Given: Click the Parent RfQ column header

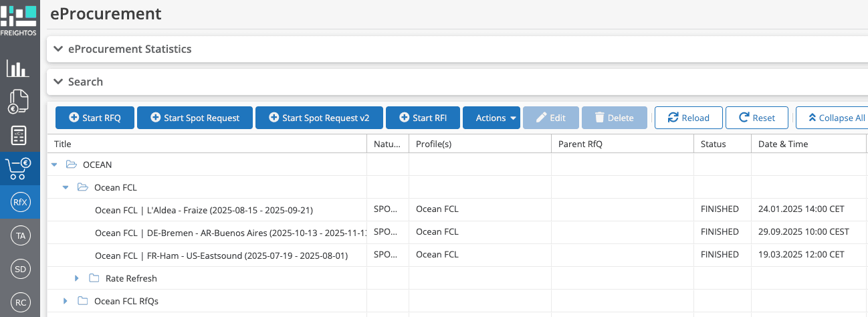Looking at the screenshot, I should pyautogui.click(x=622, y=144).
